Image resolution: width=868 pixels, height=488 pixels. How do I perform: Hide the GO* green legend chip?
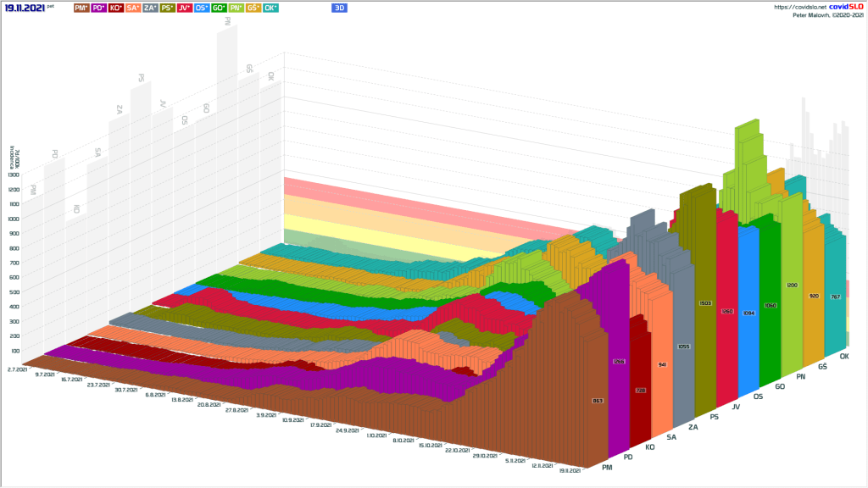[x=220, y=8]
